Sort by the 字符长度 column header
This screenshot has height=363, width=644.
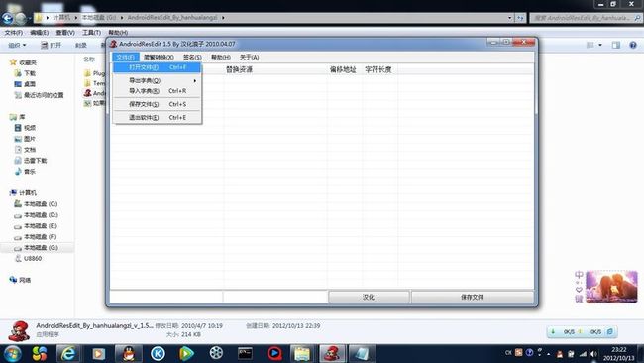pyautogui.click(x=379, y=69)
